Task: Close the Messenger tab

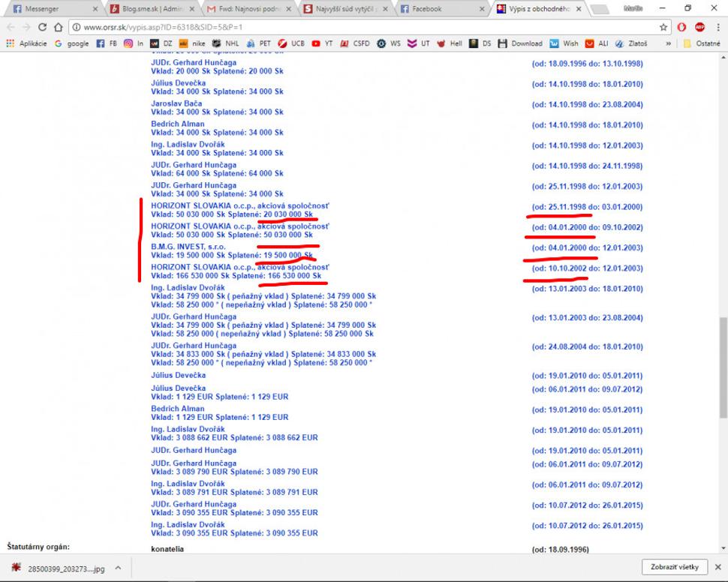Action: [x=95, y=9]
